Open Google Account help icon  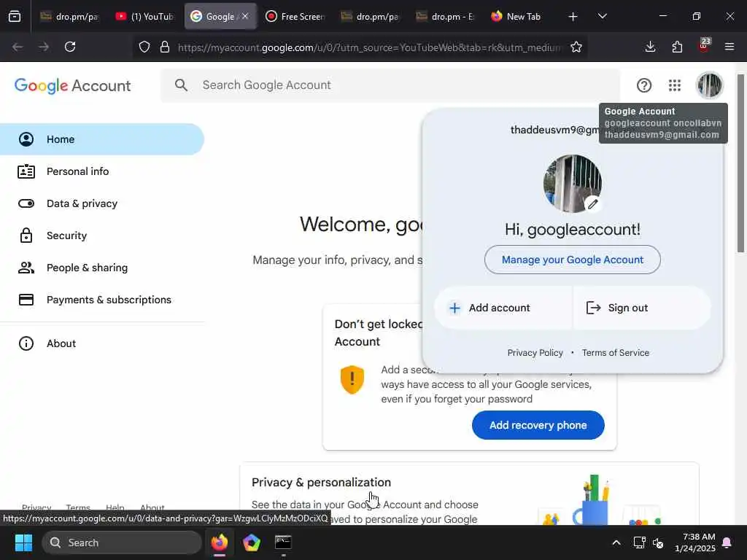point(644,85)
